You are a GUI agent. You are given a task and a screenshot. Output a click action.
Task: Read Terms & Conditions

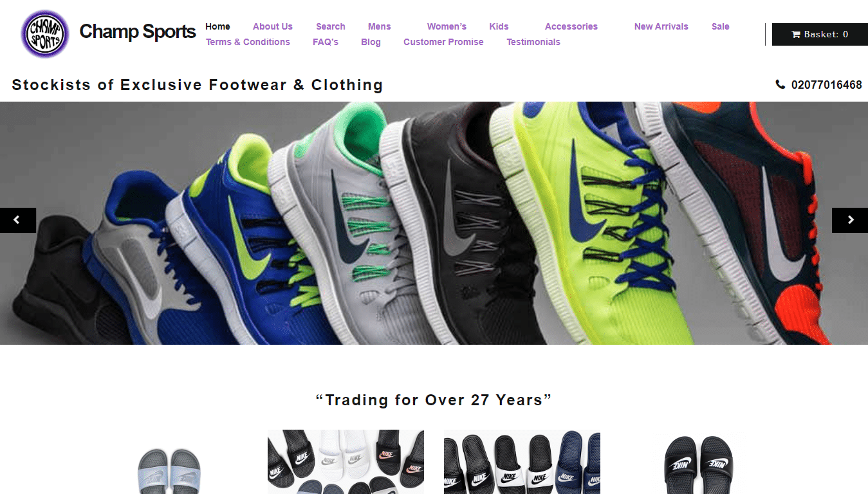click(248, 42)
